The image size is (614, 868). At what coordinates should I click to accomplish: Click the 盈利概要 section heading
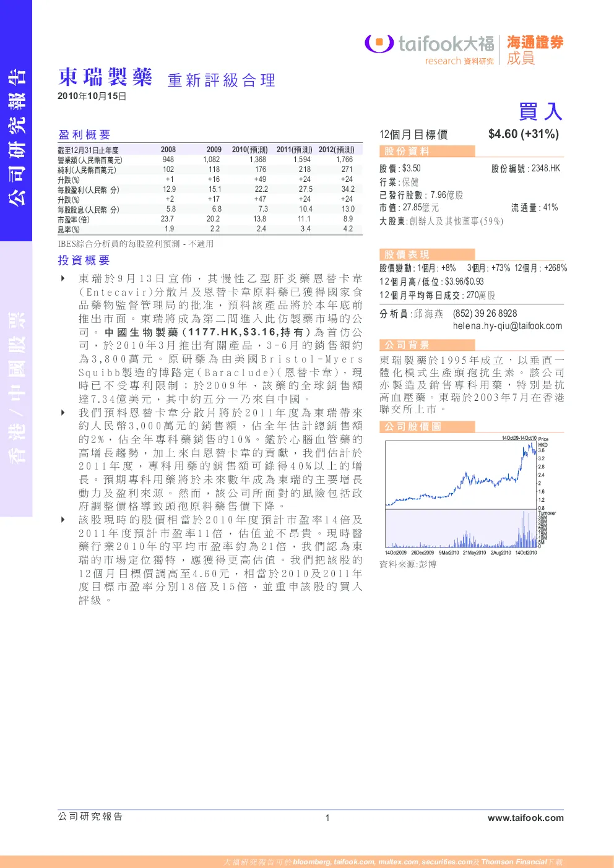84,135
